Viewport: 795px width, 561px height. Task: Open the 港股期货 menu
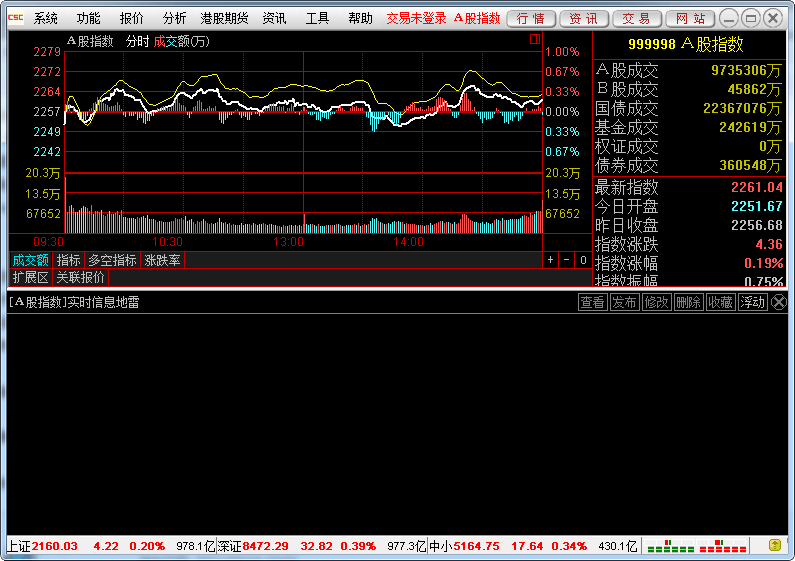coord(224,19)
